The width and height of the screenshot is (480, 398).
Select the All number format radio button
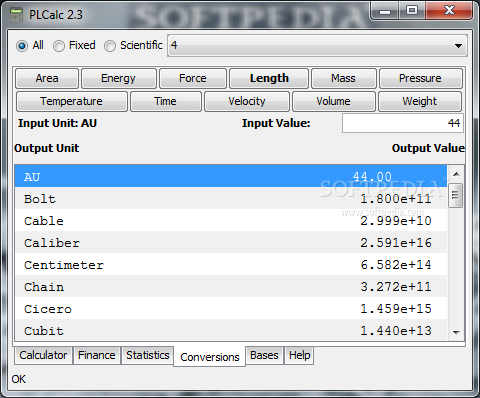[22, 46]
